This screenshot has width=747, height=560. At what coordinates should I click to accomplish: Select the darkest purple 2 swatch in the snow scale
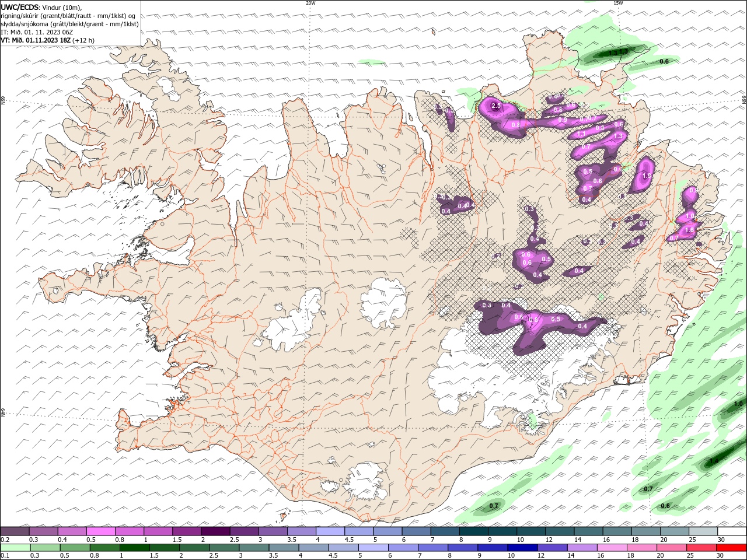[215, 531]
